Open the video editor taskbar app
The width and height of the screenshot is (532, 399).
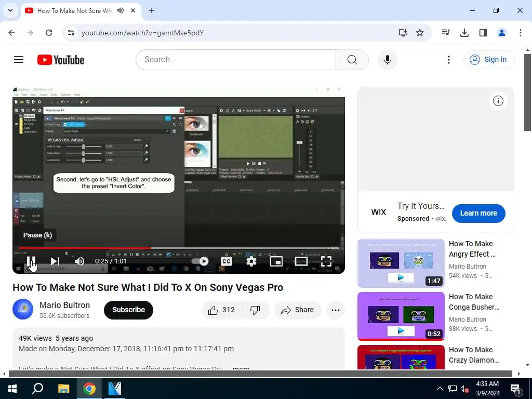[115, 389]
